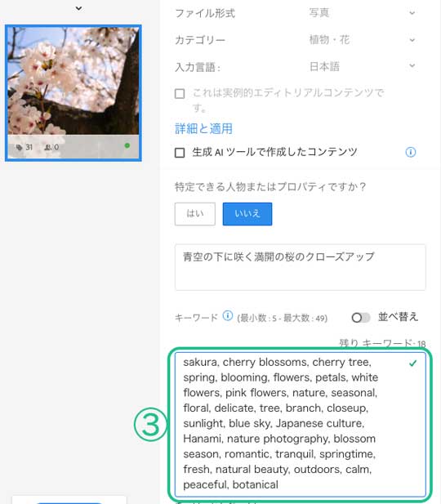This screenshot has width=441, height=504.
Task: Open the 詳細と適用 link
Action: click(203, 128)
